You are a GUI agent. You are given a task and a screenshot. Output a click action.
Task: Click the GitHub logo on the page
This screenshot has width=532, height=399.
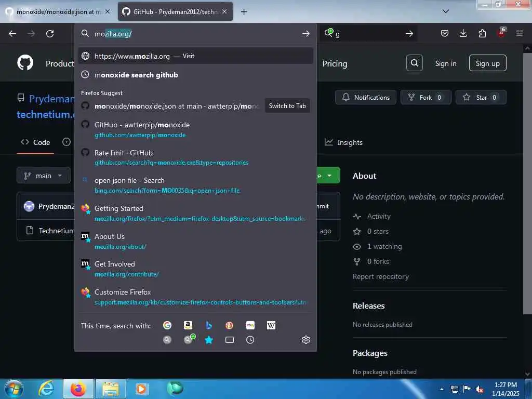click(25, 63)
